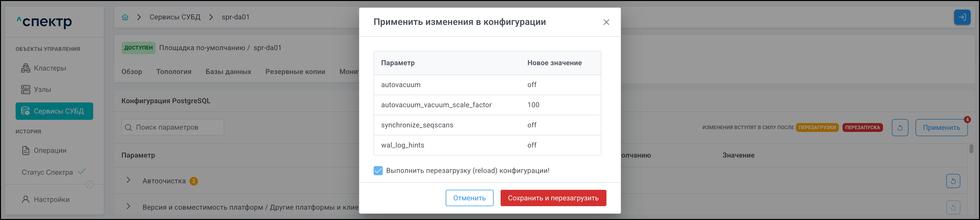This screenshot has width=980, height=220.
Task: Switch to the Топология tab
Action: tap(174, 72)
